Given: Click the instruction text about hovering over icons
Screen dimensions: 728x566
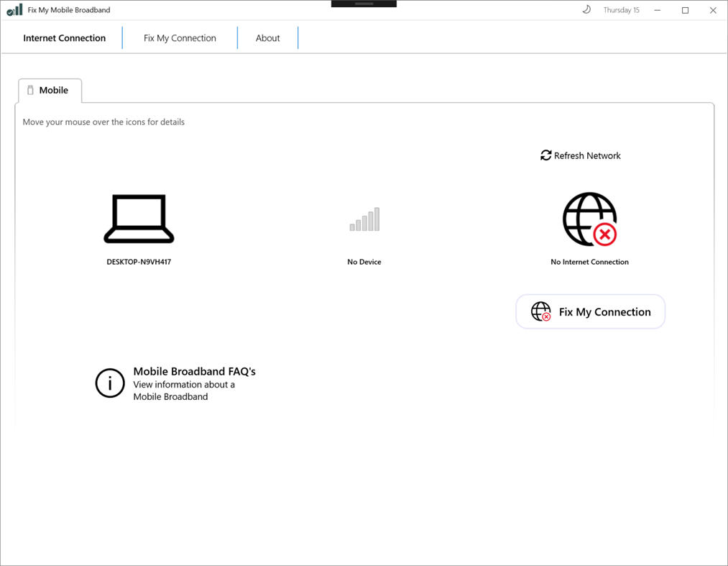Looking at the screenshot, I should click(x=103, y=122).
